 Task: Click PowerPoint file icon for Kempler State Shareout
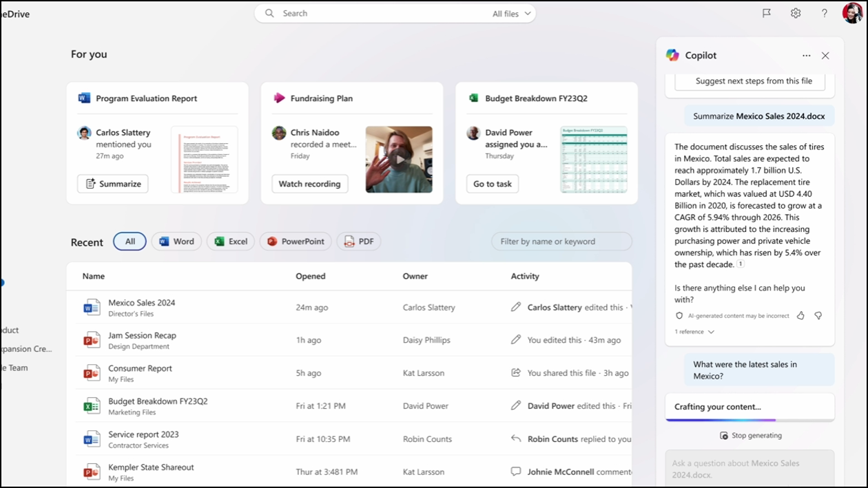coord(92,472)
